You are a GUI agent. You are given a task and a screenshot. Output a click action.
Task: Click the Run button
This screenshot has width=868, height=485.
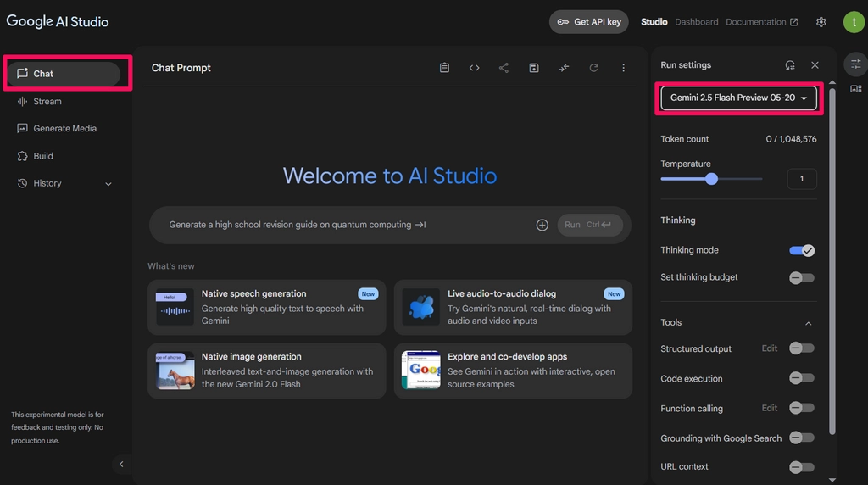590,225
